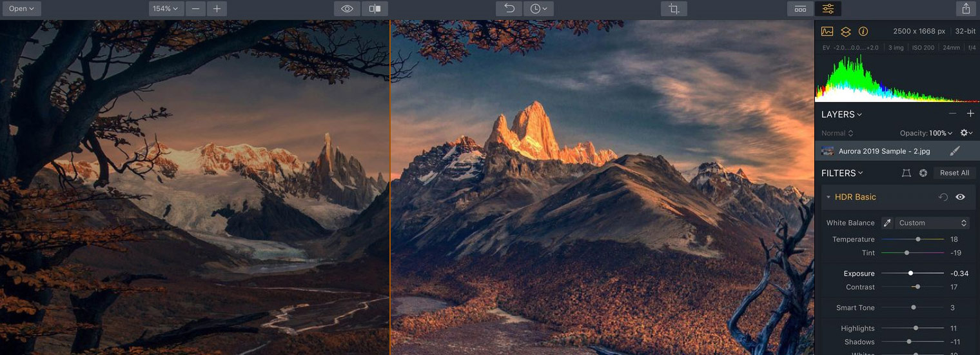Screen dimensions: 980x355
Task: Click the Reset All button
Action: [954, 173]
